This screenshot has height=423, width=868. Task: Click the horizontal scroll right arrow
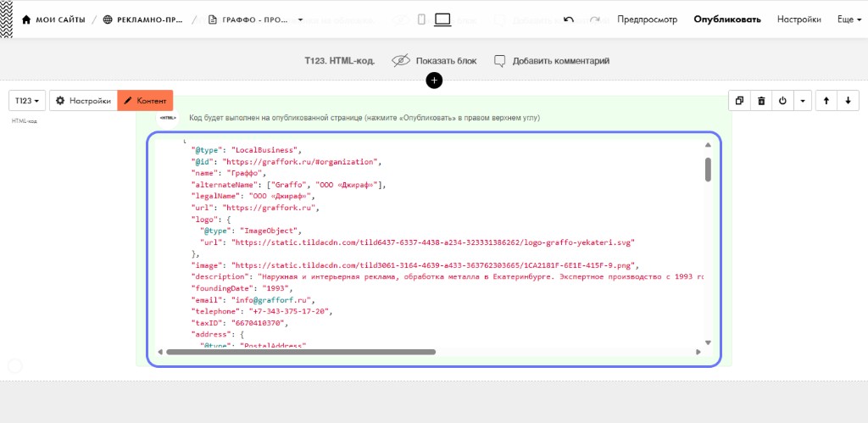pyautogui.click(x=698, y=352)
